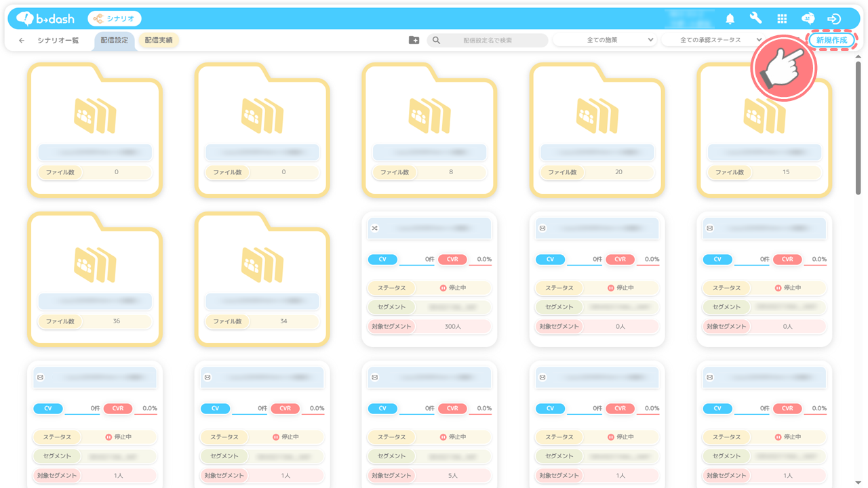Click the logout arrow icon
The height and width of the screenshot is (488, 868).
pos(834,19)
